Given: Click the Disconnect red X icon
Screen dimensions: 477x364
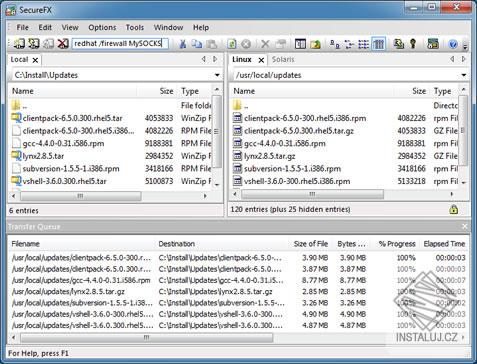Looking at the screenshot, I should pos(63,44).
